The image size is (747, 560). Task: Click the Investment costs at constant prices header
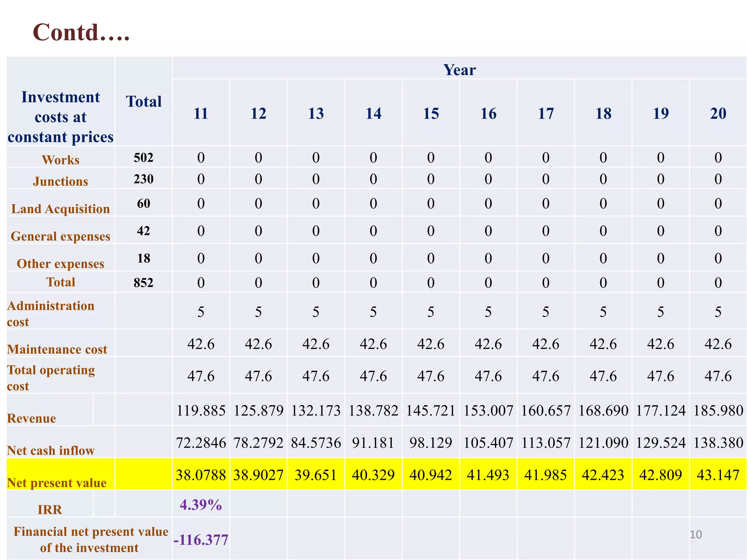tap(61, 117)
